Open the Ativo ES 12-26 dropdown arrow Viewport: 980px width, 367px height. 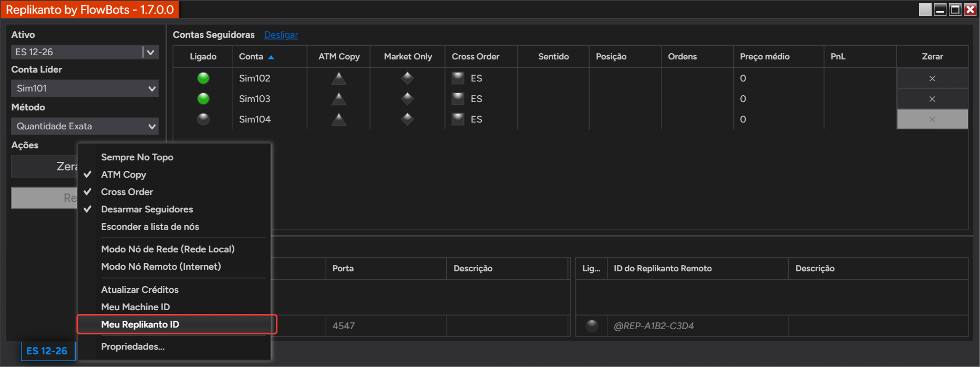(151, 52)
